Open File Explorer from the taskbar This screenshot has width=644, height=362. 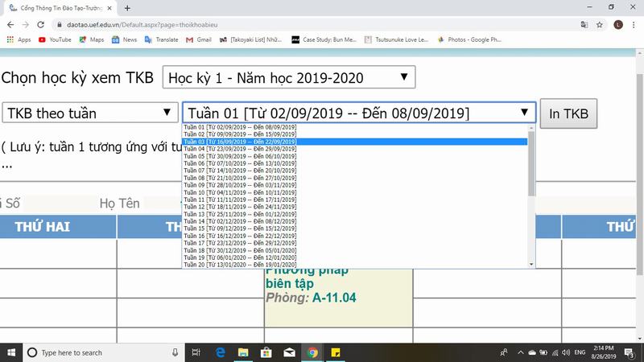[x=242, y=352]
